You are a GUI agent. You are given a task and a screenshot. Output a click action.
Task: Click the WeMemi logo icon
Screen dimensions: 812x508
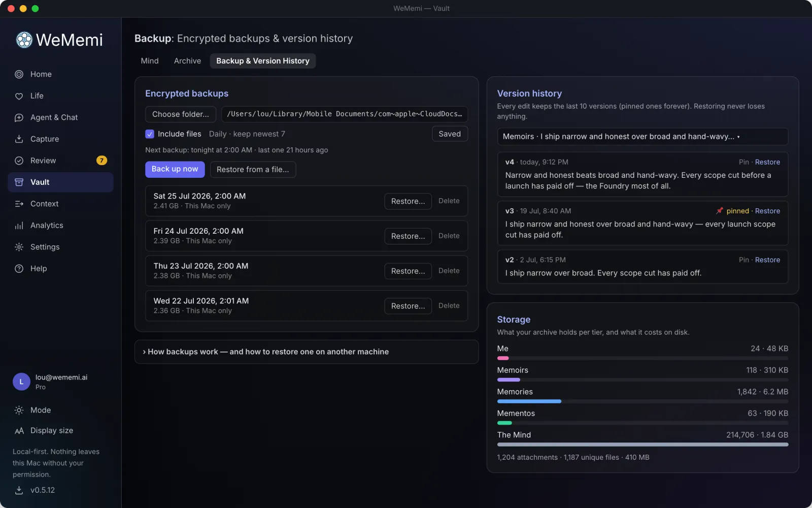click(x=24, y=40)
